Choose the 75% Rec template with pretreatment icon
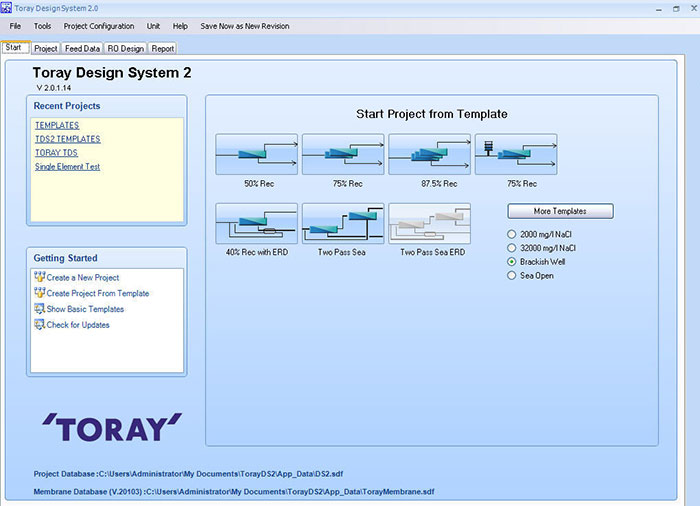Viewport: 700px width, 506px height. (x=516, y=154)
